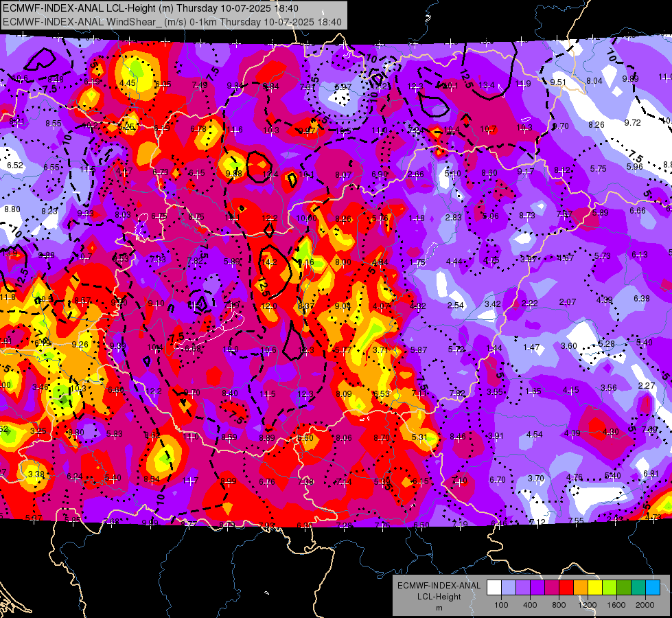Click the wind shear value 5.31
The image size is (672, 618).
(419, 437)
